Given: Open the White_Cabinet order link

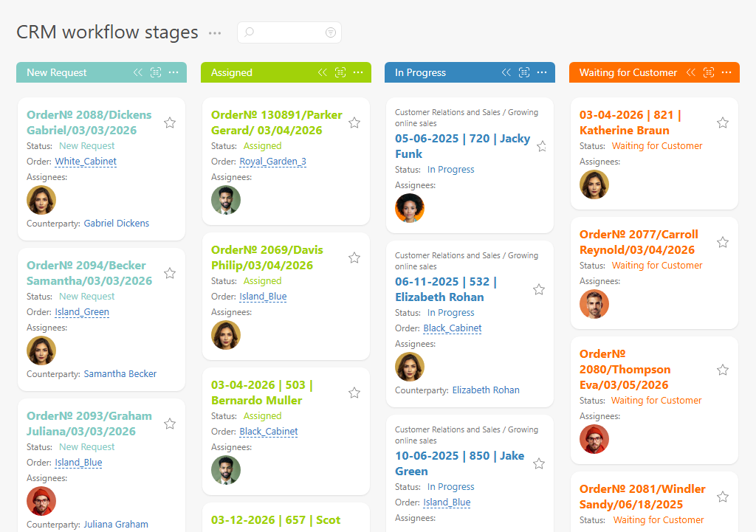Looking at the screenshot, I should pyautogui.click(x=86, y=162).
